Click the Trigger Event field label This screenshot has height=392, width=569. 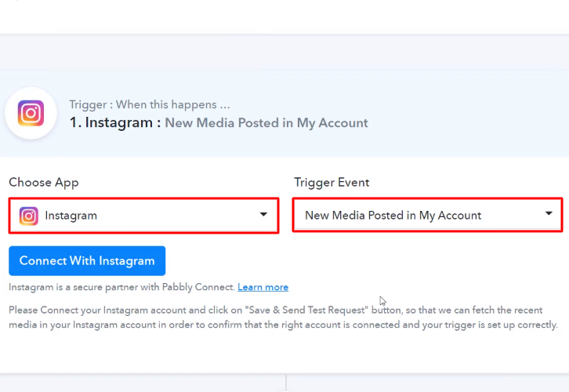[332, 183]
